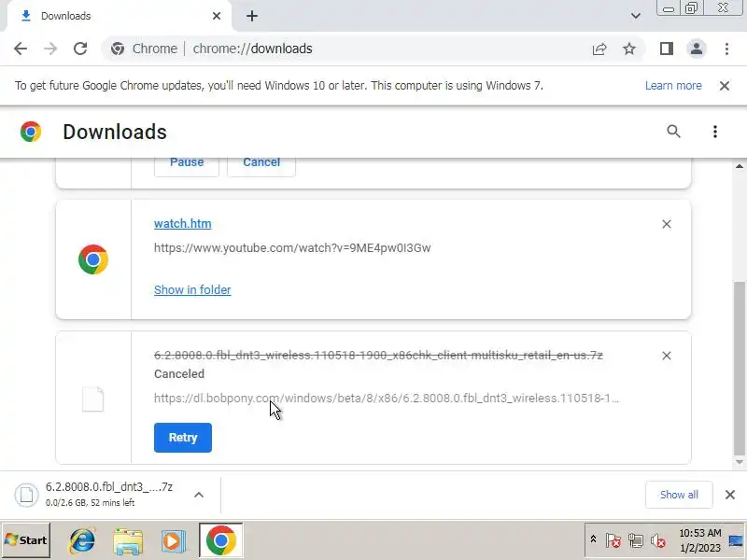Launch Internet Explorer from taskbar

(82, 540)
